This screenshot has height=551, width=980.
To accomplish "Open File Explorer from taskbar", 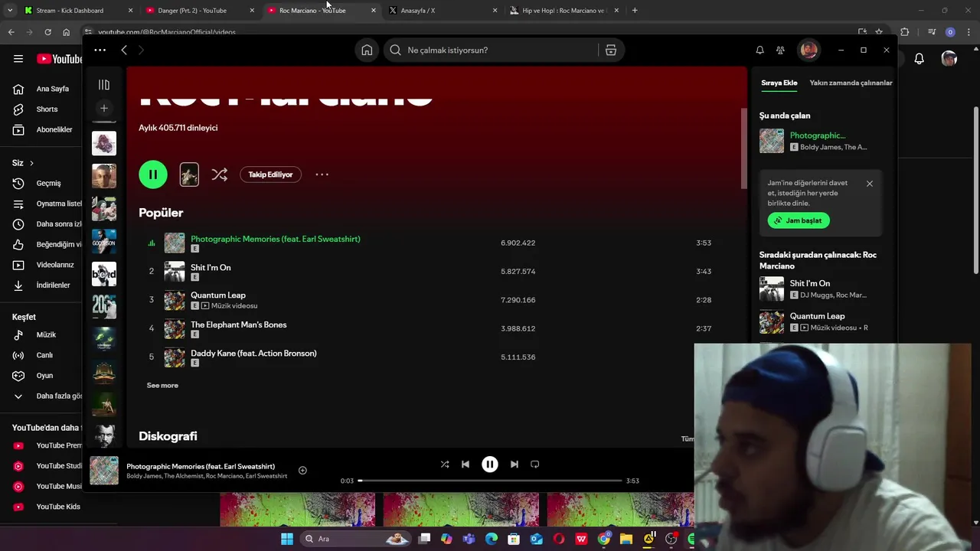I will click(x=626, y=539).
